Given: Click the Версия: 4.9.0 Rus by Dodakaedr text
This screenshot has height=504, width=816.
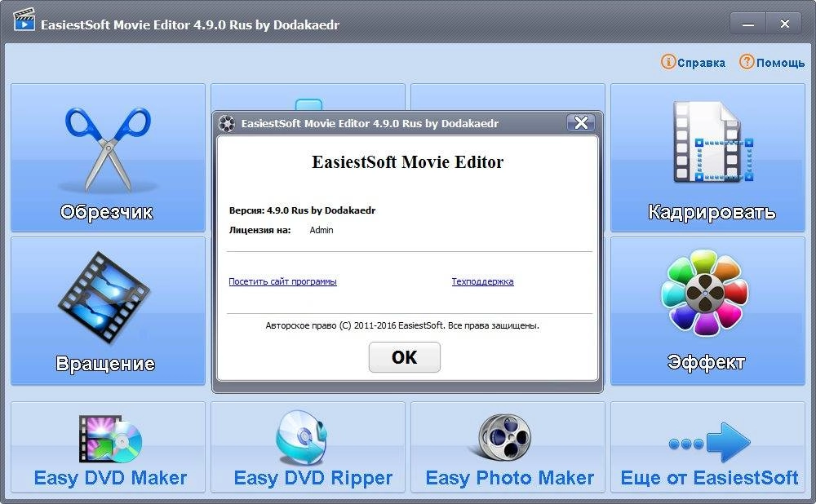Looking at the screenshot, I should 303,210.
